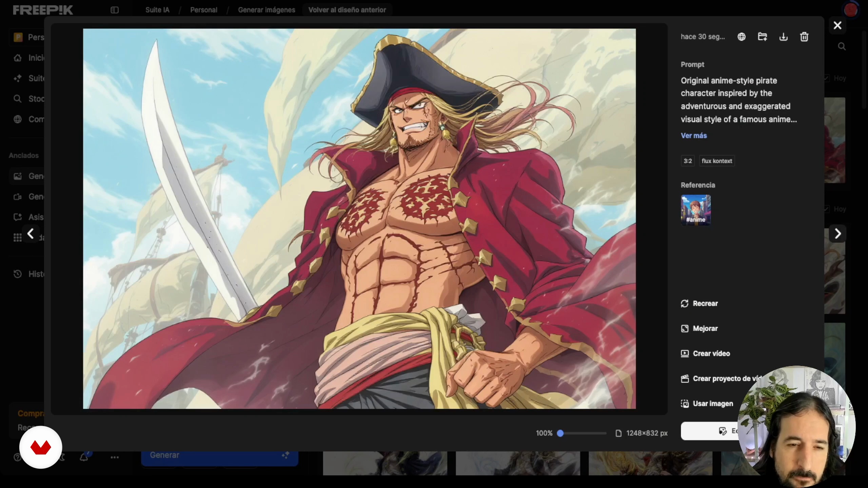Open Personal breadcrumb
Image resolution: width=868 pixels, height=488 pixels.
pyautogui.click(x=203, y=10)
